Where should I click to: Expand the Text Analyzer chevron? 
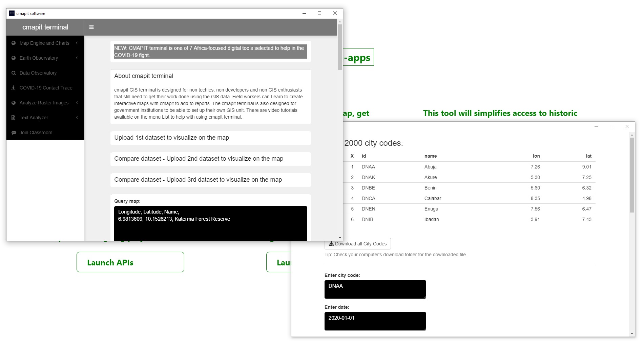(x=77, y=118)
